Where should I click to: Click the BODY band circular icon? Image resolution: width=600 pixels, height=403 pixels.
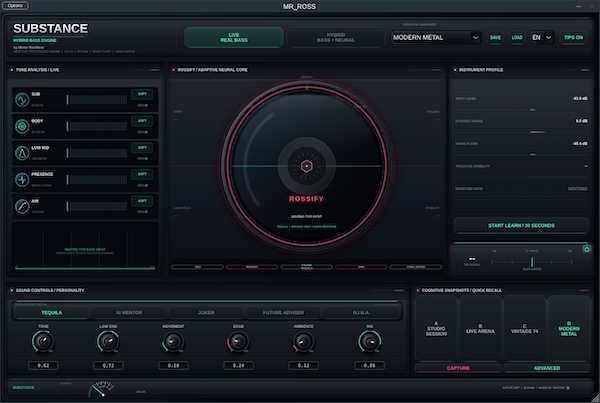22,126
